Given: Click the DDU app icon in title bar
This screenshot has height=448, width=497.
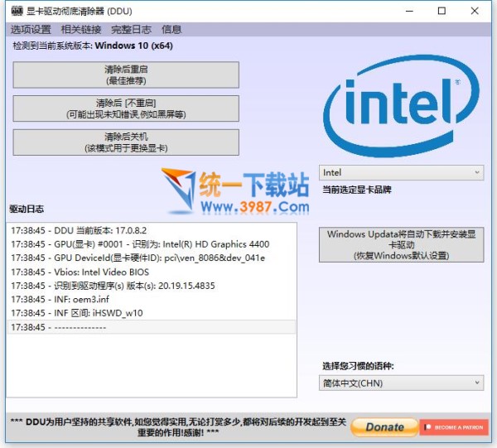Looking at the screenshot, I should (17, 11).
